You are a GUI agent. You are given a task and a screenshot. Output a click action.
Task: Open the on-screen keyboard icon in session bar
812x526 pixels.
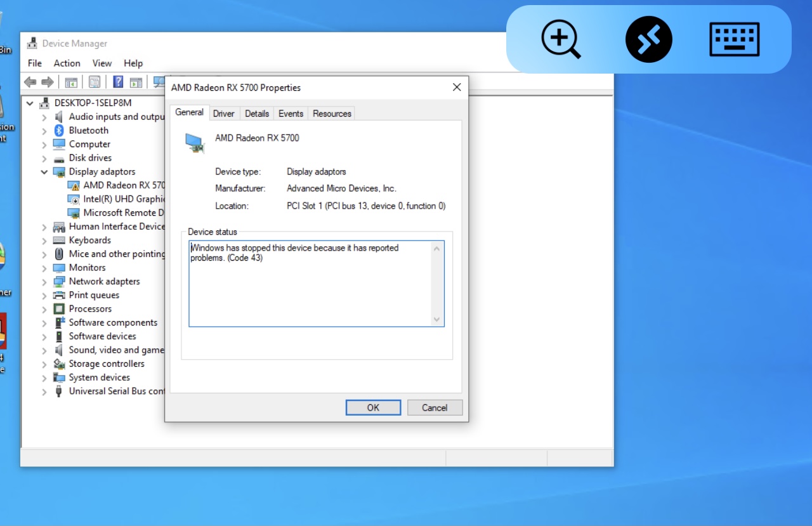[734, 39]
